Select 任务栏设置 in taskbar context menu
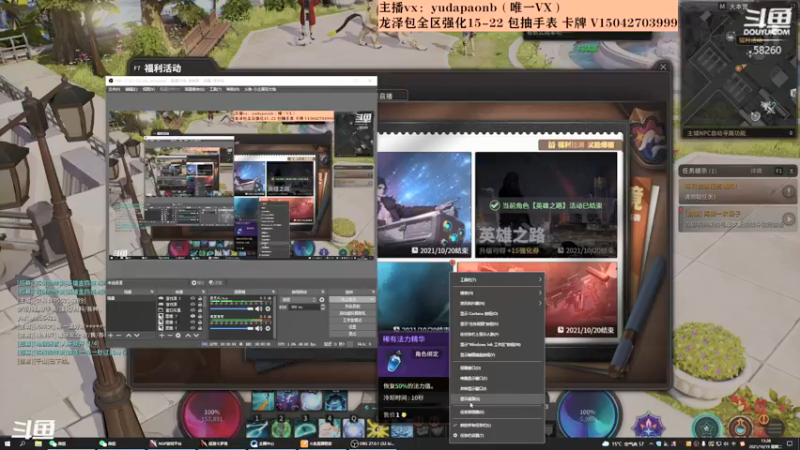Viewport: 800px width, 450px height. click(497, 435)
